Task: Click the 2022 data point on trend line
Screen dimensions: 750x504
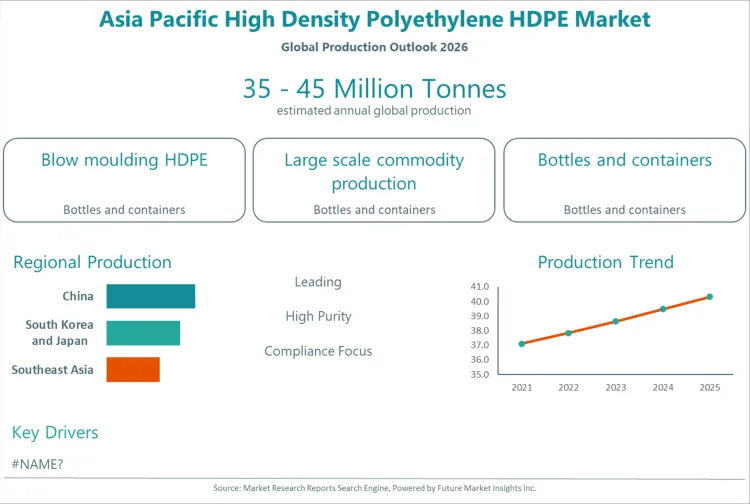Action: 568,333
